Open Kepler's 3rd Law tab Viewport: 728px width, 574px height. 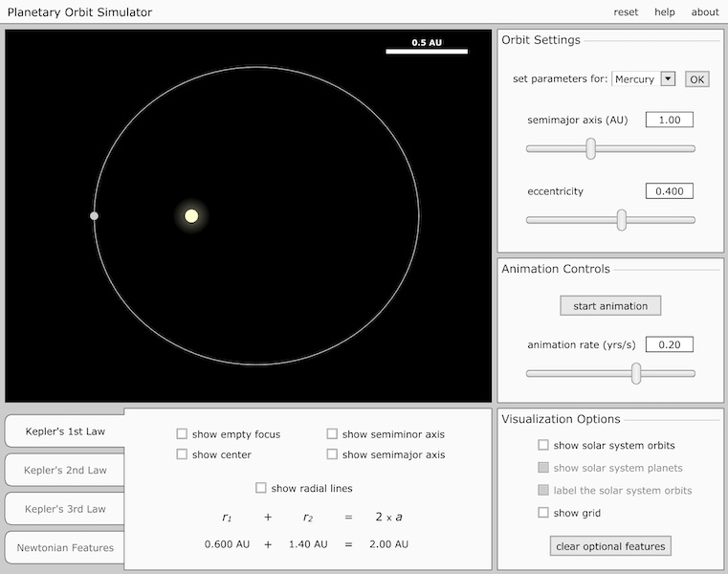click(x=65, y=509)
